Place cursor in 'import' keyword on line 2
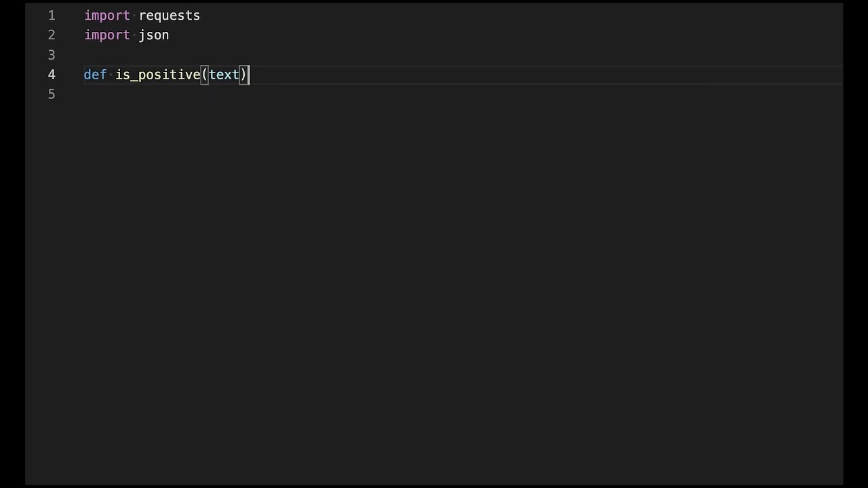The height and width of the screenshot is (488, 868). [107, 35]
